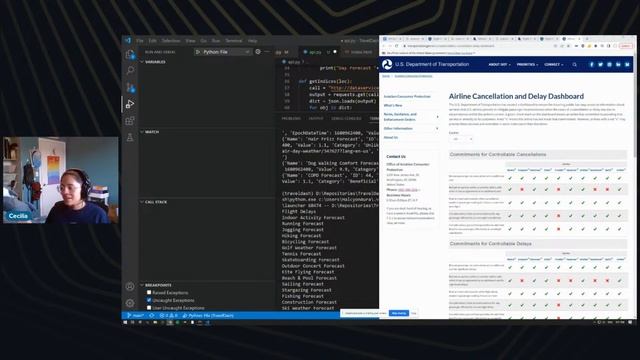Screen dimensions: 640x360
Task: Open the Carrier select dropdown on dashboard page
Action: pos(461,139)
